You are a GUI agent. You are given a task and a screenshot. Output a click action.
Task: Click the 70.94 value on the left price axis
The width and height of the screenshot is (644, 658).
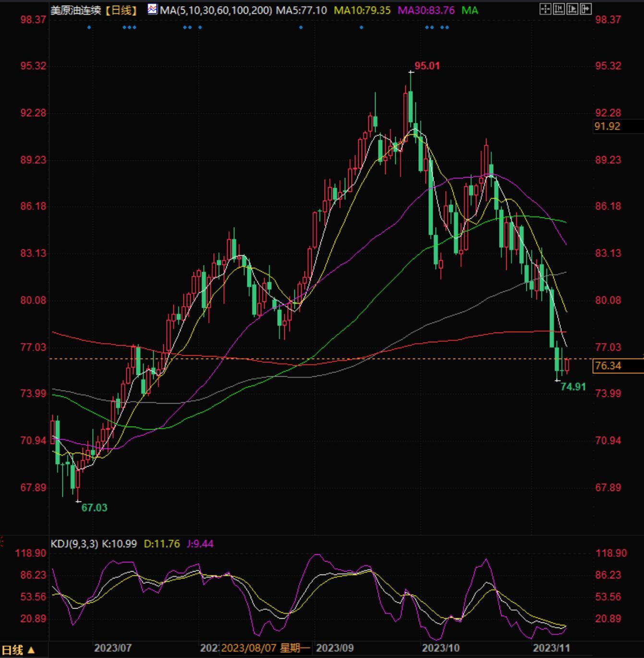33,441
